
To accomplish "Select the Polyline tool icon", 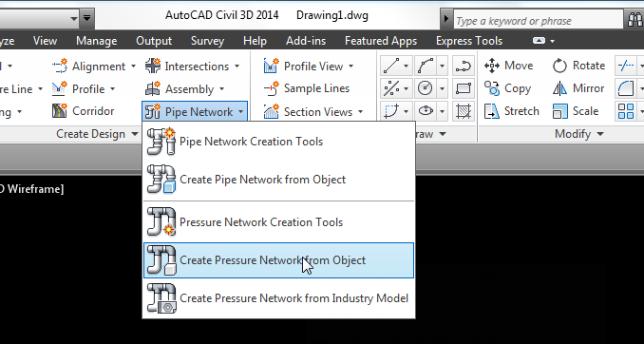I will tap(464, 66).
